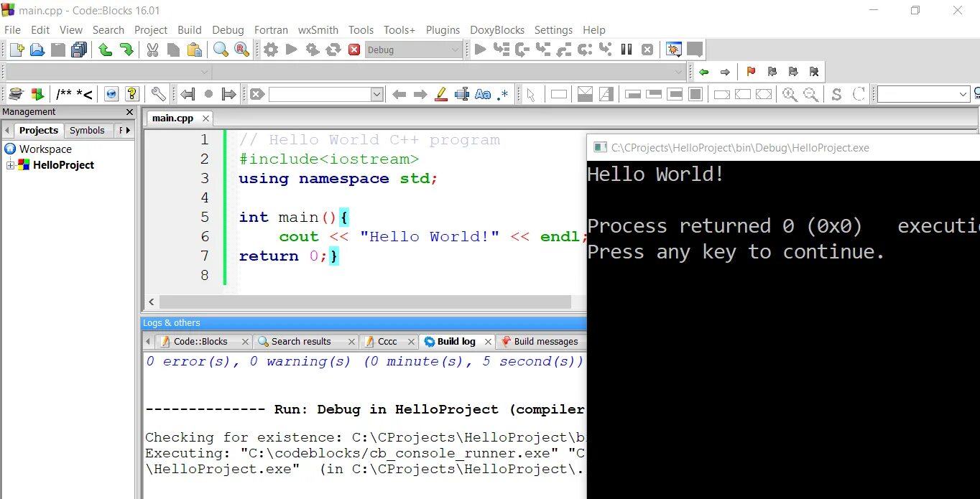The height and width of the screenshot is (499, 980).
Task: Click the Open file folder icon
Action: point(37,50)
